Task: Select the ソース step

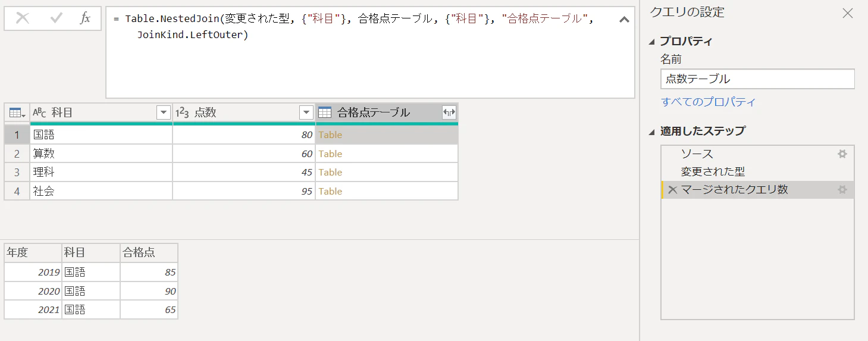Action: (757, 154)
